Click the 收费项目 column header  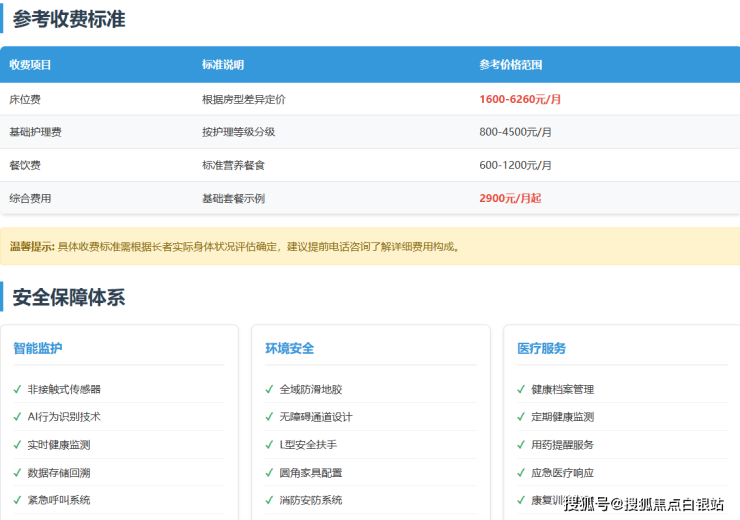[30, 65]
